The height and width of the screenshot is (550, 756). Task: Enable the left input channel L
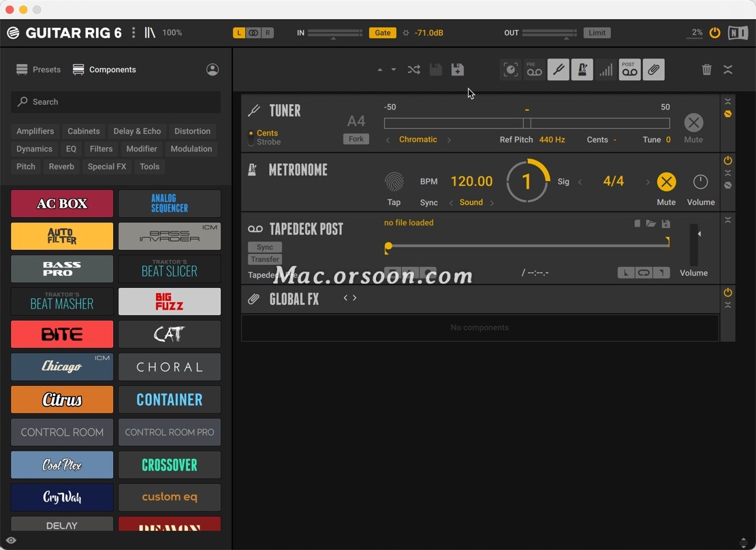pyautogui.click(x=238, y=33)
